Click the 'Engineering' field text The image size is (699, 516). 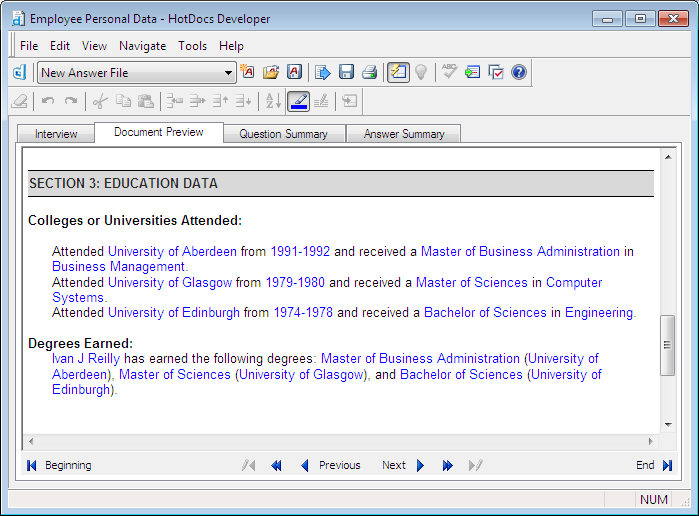pyautogui.click(x=599, y=313)
